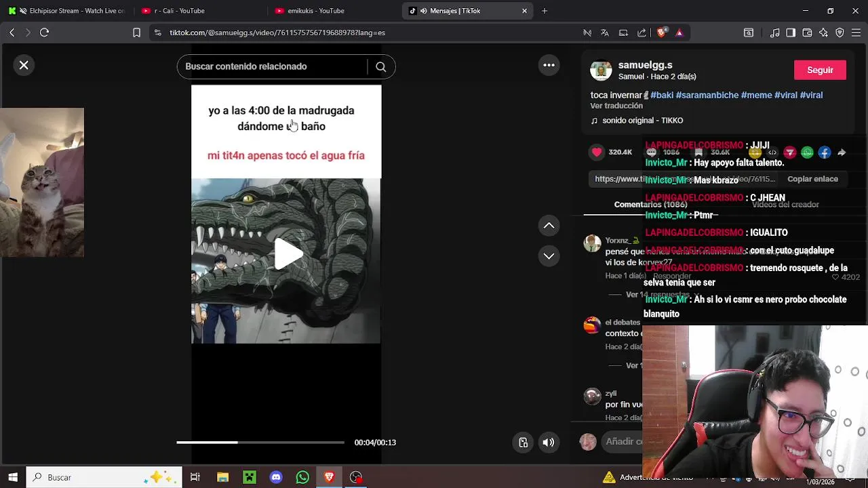Click the search magnifier in related content bar
The height and width of the screenshot is (488, 868).
[x=380, y=66]
